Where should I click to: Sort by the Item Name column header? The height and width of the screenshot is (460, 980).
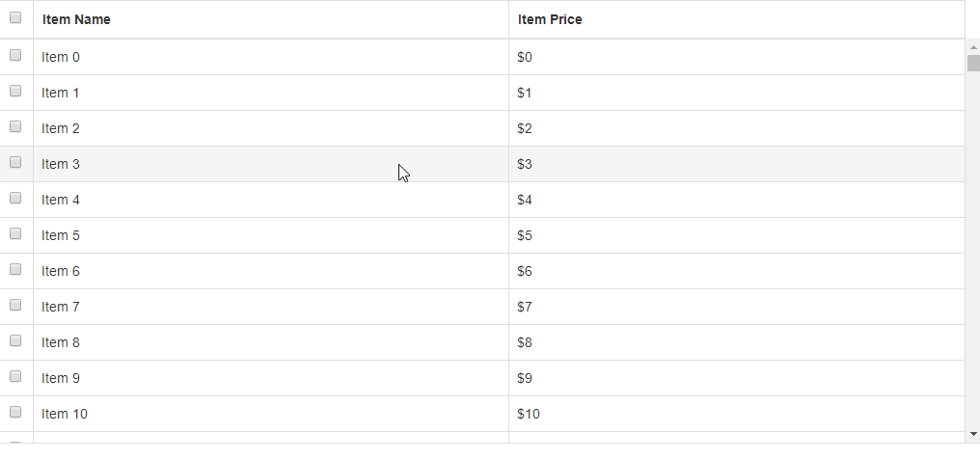click(x=76, y=19)
